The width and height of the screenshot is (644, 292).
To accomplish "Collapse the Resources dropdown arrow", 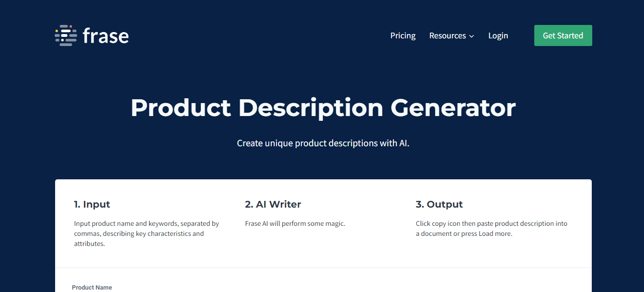I will click(471, 36).
